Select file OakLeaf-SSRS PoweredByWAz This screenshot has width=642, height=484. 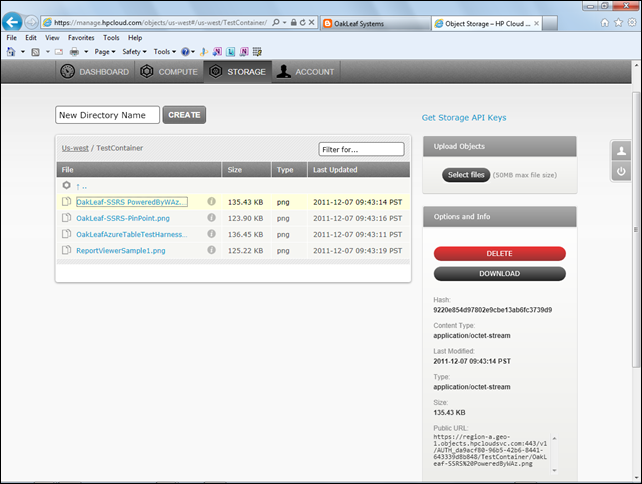point(132,202)
